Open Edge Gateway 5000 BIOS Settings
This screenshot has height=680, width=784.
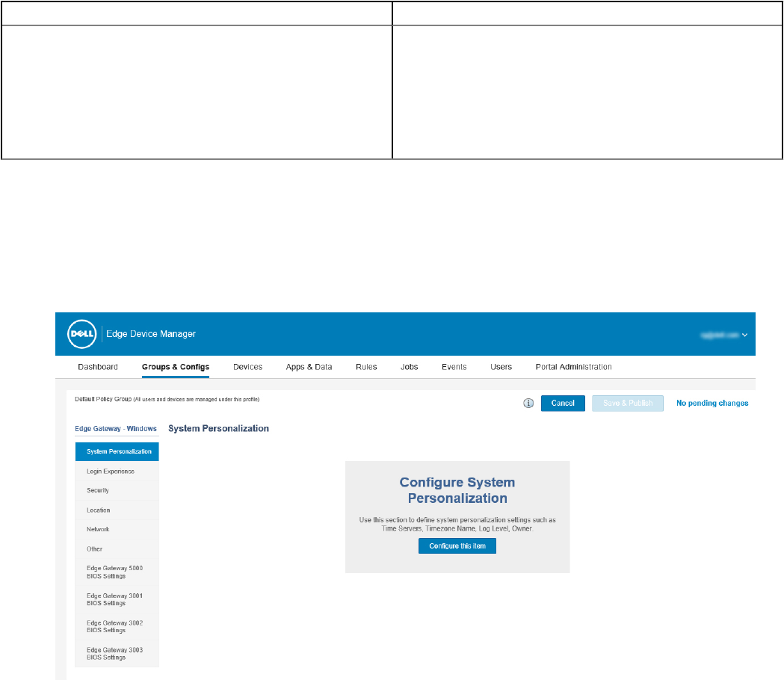(x=117, y=572)
